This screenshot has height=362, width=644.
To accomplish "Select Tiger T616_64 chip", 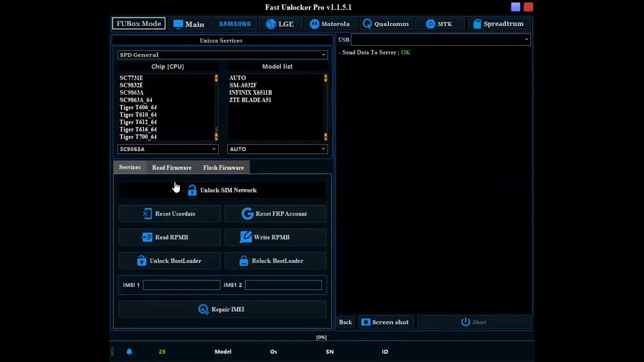I will coord(138,130).
